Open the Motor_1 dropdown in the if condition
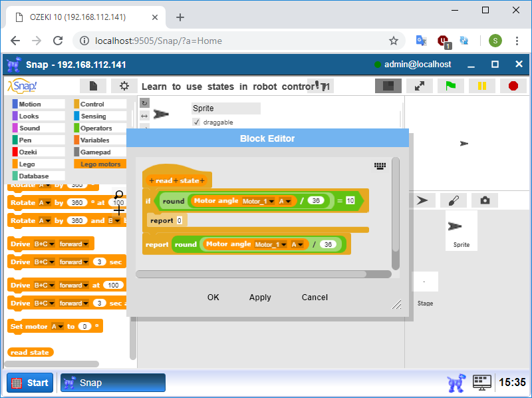The image size is (532, 398). (x=258, y=202)
